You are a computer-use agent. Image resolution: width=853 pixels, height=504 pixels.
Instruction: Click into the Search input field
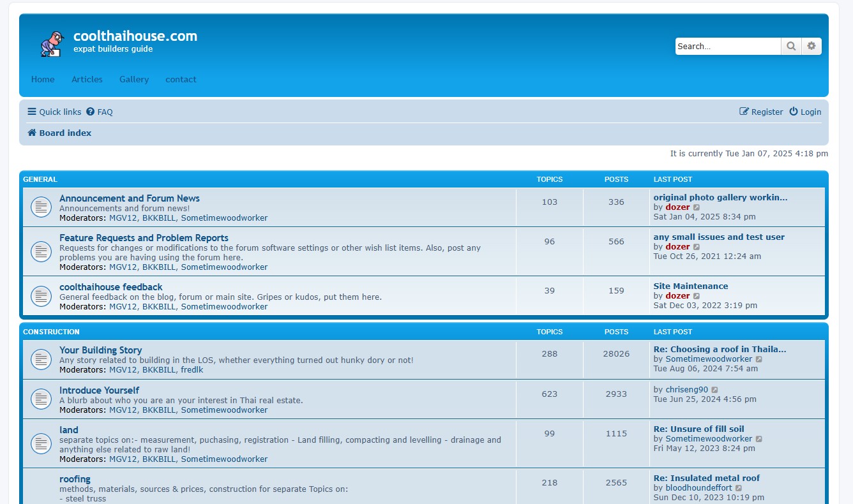[x=728, y=46]
